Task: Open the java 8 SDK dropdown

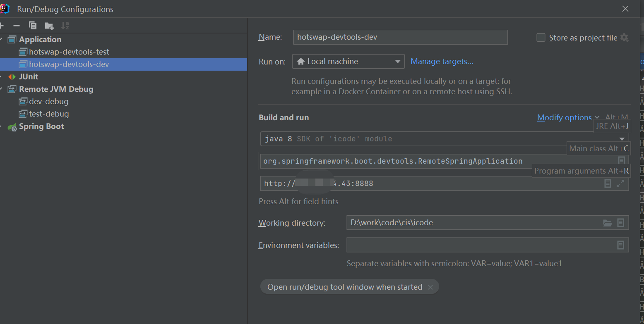Action: [445, 139]
